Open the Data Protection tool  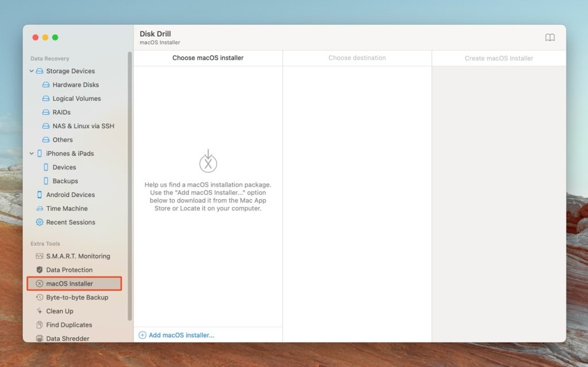tap(68, 270)
